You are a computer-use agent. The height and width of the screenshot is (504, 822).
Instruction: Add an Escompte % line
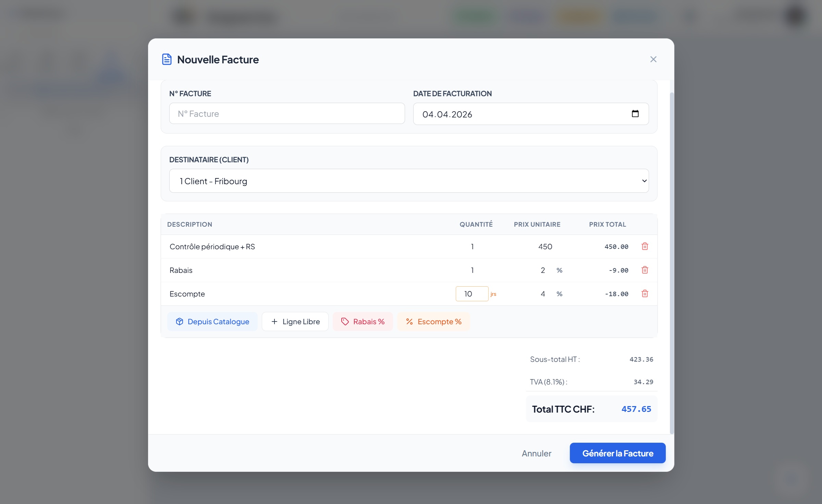[x=433, y=322]
